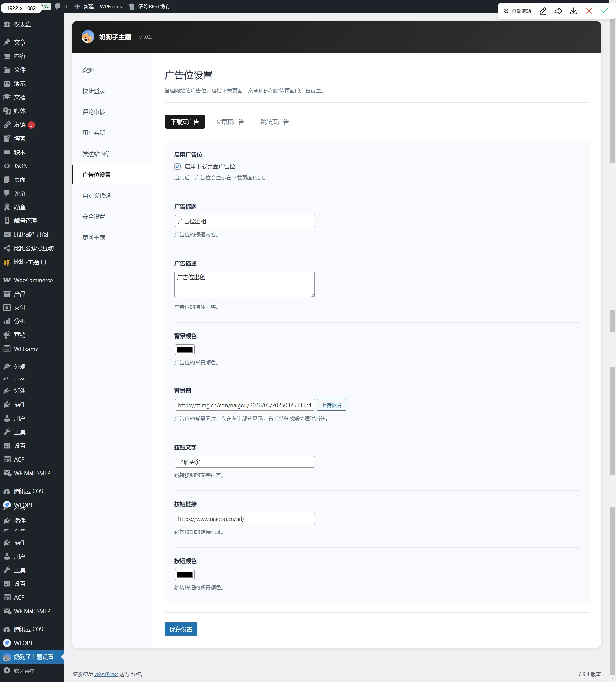Switch to the 文章顶广告 tab
Screen dimensions: 616x682
tap(230, 122)
